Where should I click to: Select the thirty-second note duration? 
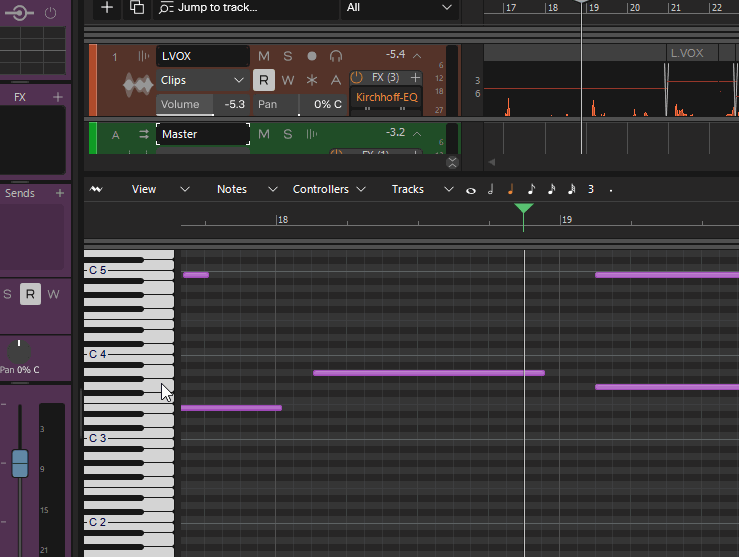tap(571, 189)
